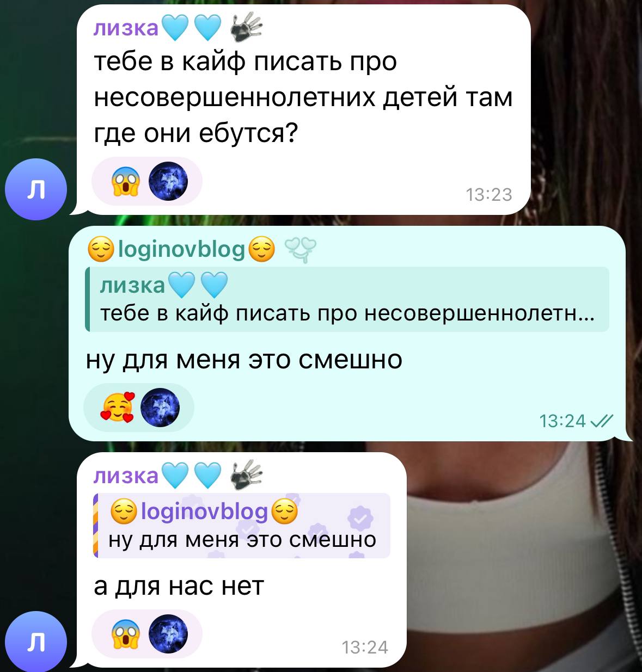Tap the wolf avatar in first message reaction
The width and height of the screenshot is (642, 672).
pyautogui.click(x=168, y=181)
